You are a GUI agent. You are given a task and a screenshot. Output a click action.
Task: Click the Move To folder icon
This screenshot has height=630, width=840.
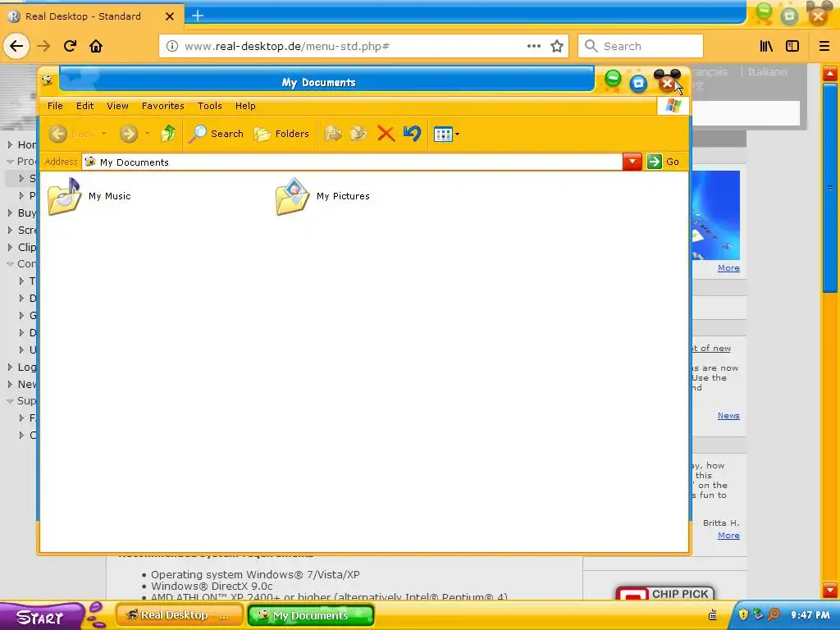tap(333, 134)
